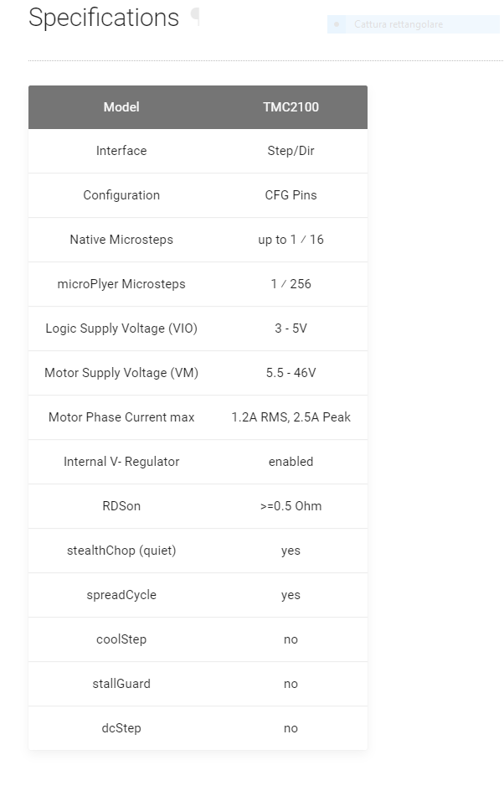
Task: Click the Internal V- Regulator enabled value
Action: [x=291, y=462]
